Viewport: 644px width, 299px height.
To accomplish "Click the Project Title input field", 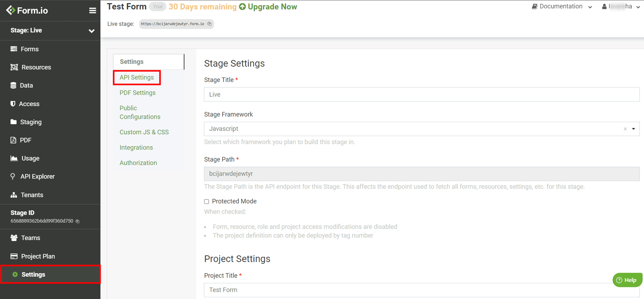I will (x=421, y=290).
